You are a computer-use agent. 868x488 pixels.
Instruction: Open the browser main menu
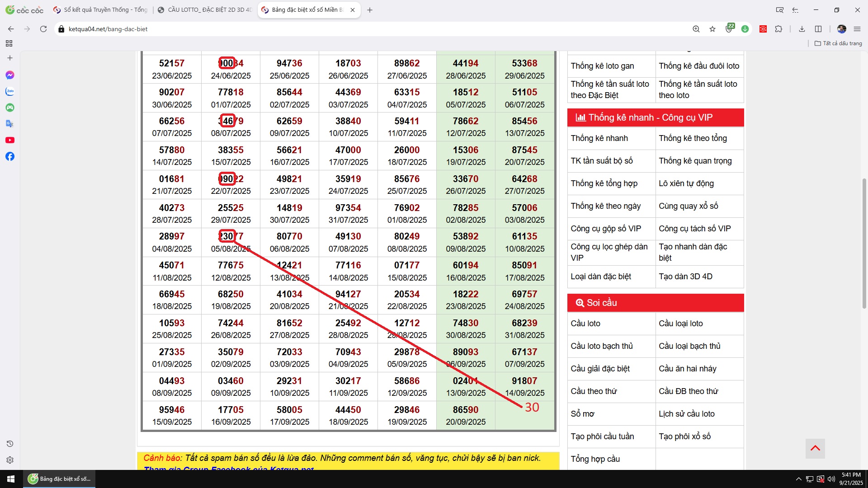point(857,29)
